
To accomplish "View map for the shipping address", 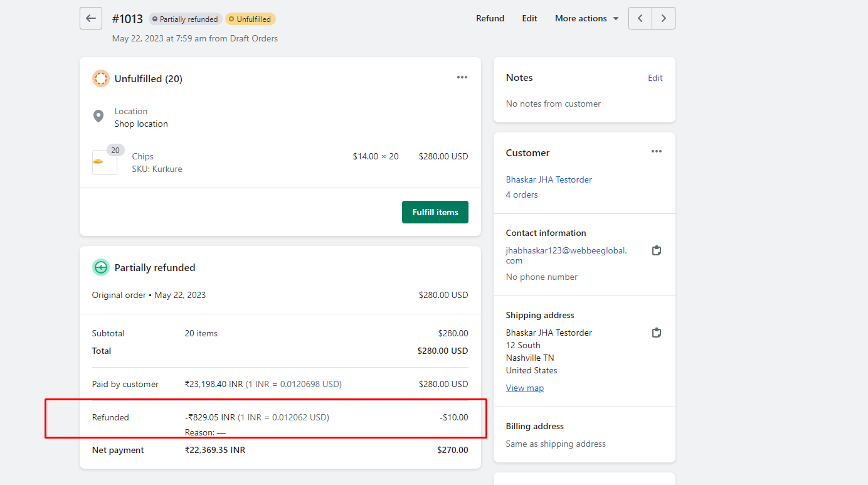I will click(x=525, y=388).
